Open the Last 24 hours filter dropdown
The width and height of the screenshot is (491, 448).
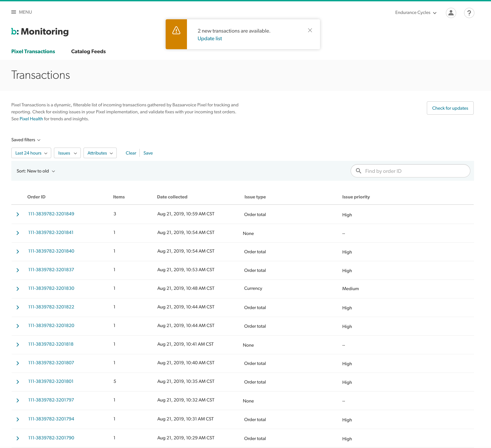[x=31, y=153]
